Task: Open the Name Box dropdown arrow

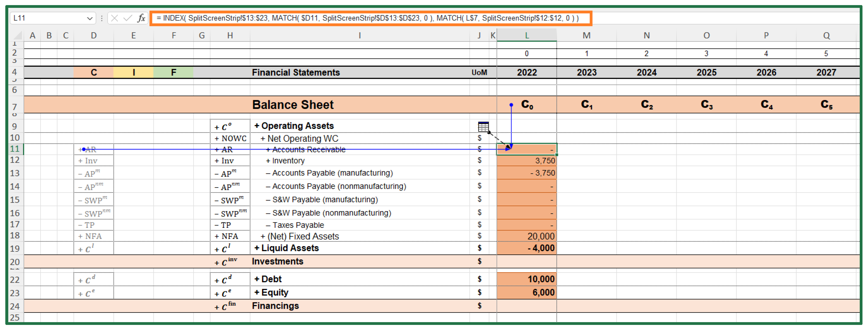Action: 90,18
